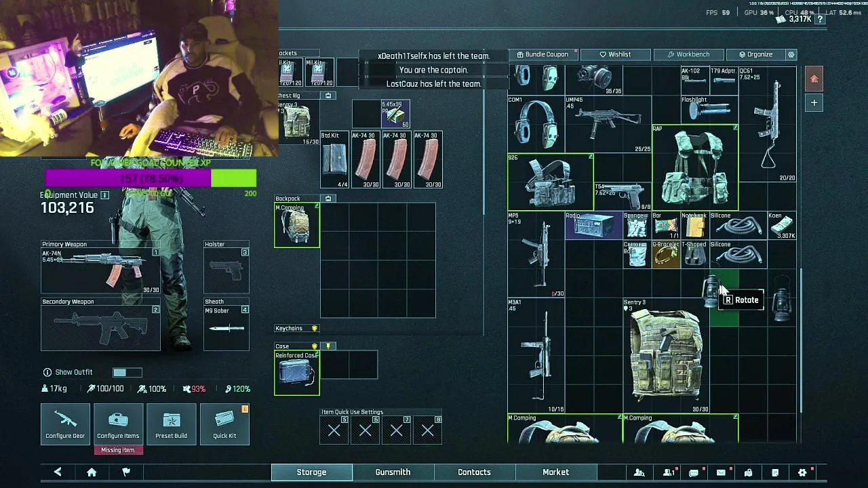Click the yellow pin beside Case
868x488 pixels.
(x=328, y=346)
